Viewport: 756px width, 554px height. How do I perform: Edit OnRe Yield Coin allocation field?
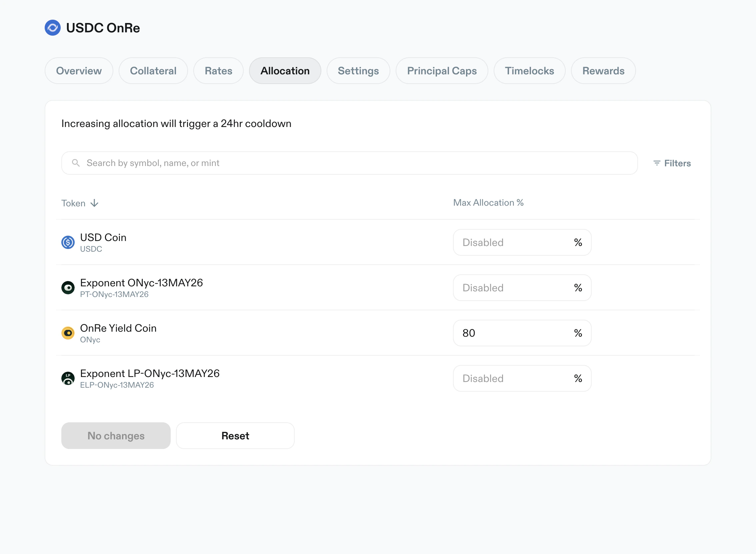pos(513,333)
